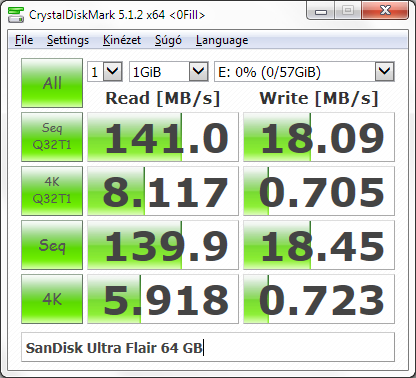Open the Kinézet menu
Image resolution: width=416 pixels, height=378 pixels.
click(x=122, y=40)
